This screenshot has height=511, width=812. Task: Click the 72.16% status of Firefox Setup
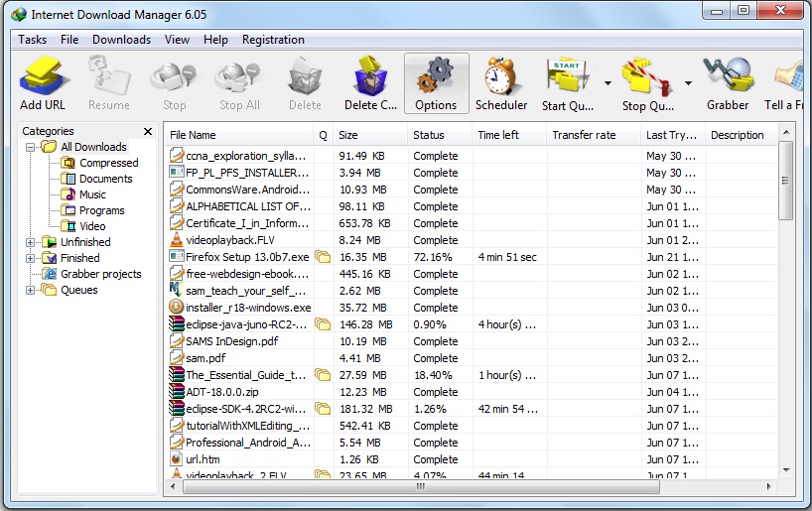433,257
